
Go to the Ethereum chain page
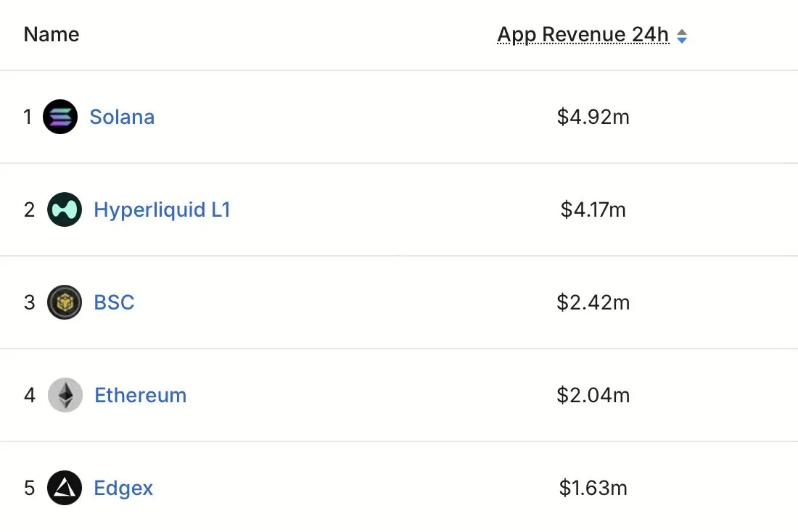[x=141, y=395]
